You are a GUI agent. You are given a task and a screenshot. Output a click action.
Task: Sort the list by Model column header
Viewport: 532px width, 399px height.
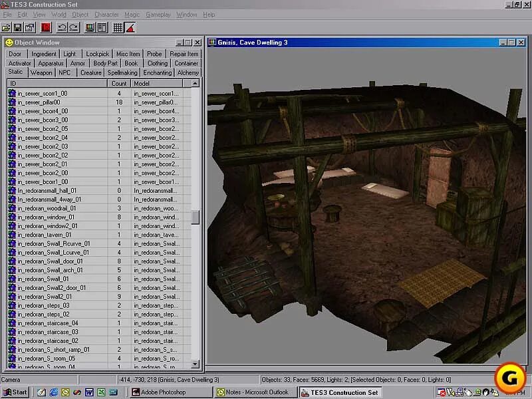pos(157,84)
